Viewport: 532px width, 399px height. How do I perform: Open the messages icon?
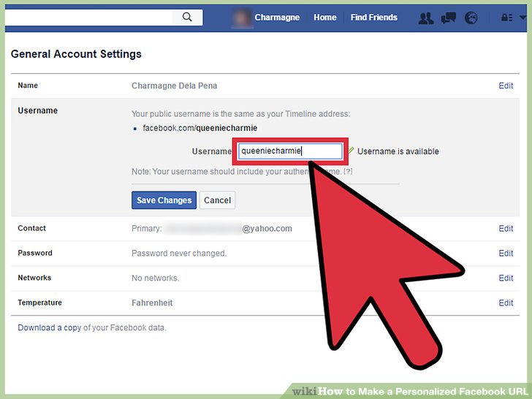point(448,18)
